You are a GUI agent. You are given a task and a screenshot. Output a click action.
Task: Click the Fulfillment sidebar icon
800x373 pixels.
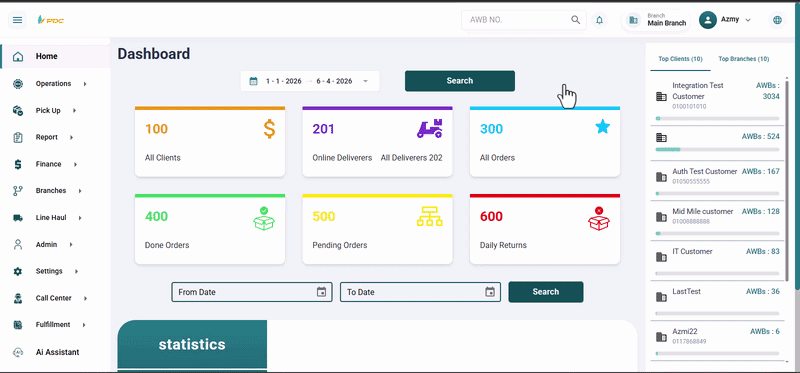(18, 325)
